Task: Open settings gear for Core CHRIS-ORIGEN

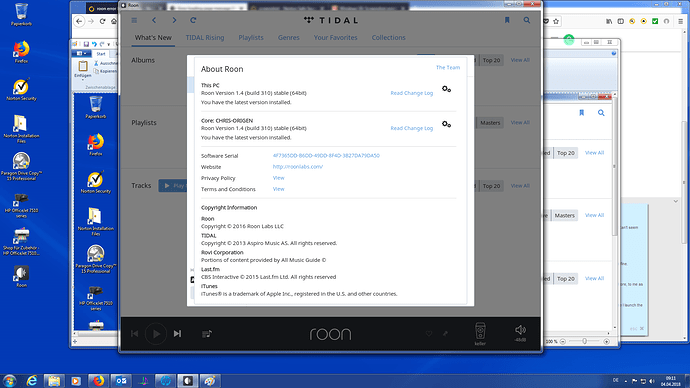Action: pos(446,124)
